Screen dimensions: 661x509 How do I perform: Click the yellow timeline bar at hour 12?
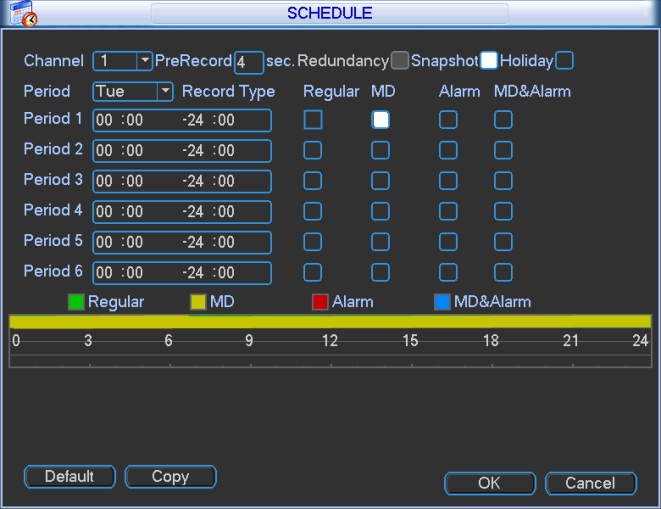coord(330,321)
